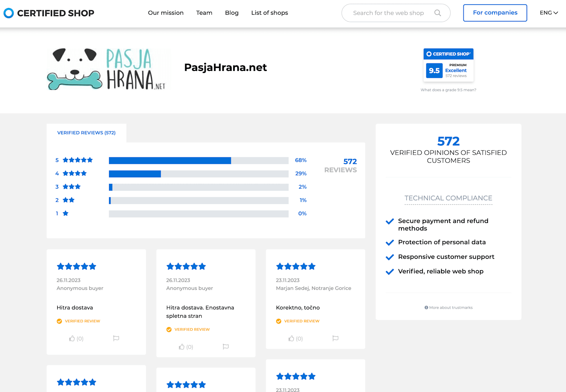Open the ENG language dropdown

tap(549, 13)
